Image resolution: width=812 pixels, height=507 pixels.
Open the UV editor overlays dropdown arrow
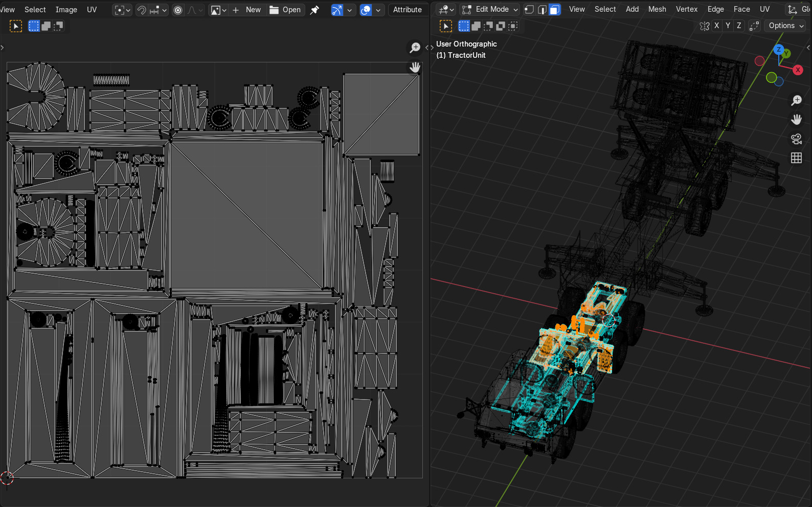pos(378,10)
